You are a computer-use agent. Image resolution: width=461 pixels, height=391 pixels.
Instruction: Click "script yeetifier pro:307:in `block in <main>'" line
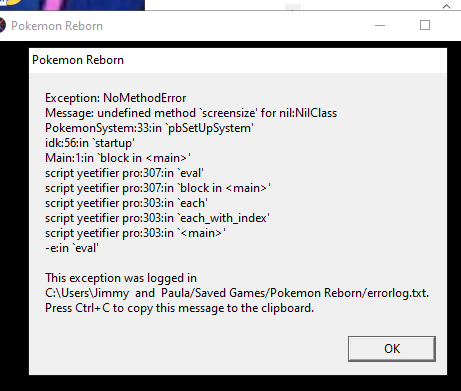(x=158, y=188)
